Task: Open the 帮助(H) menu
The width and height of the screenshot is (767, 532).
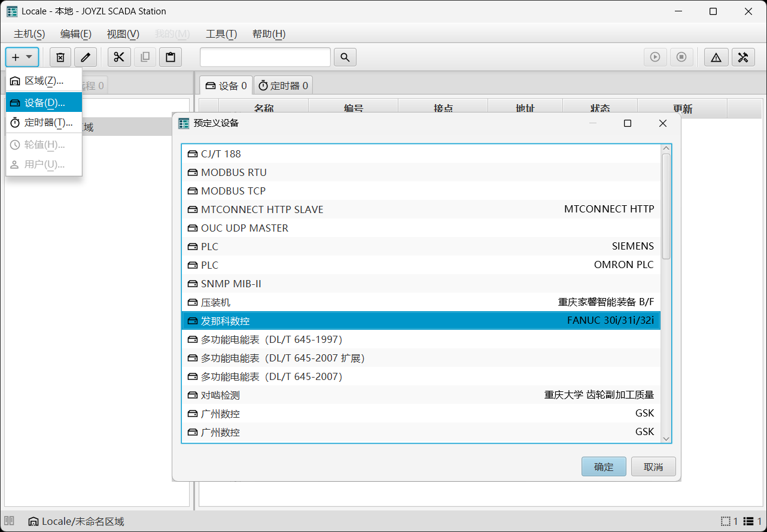Action: pos(269,34)
